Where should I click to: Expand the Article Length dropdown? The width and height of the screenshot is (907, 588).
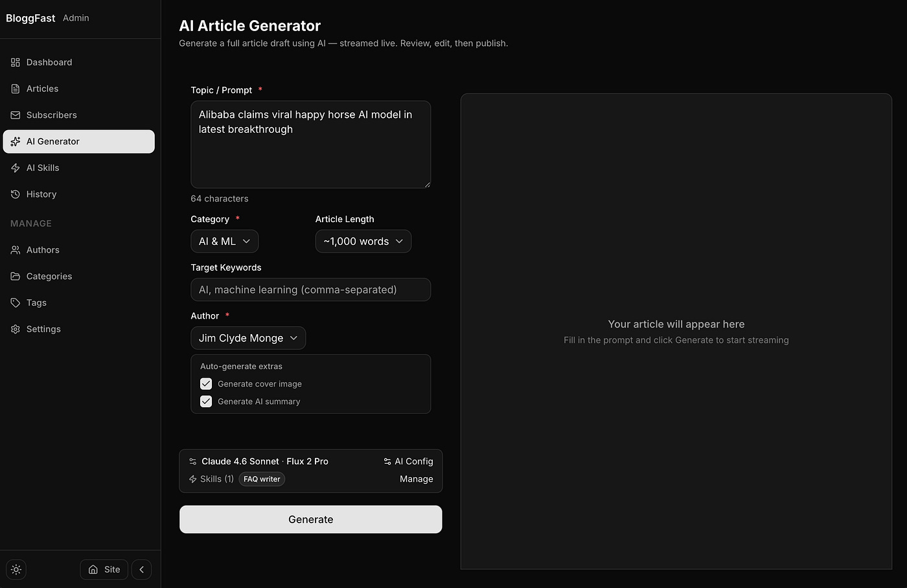pyautogui.click(x=363, y=241)
